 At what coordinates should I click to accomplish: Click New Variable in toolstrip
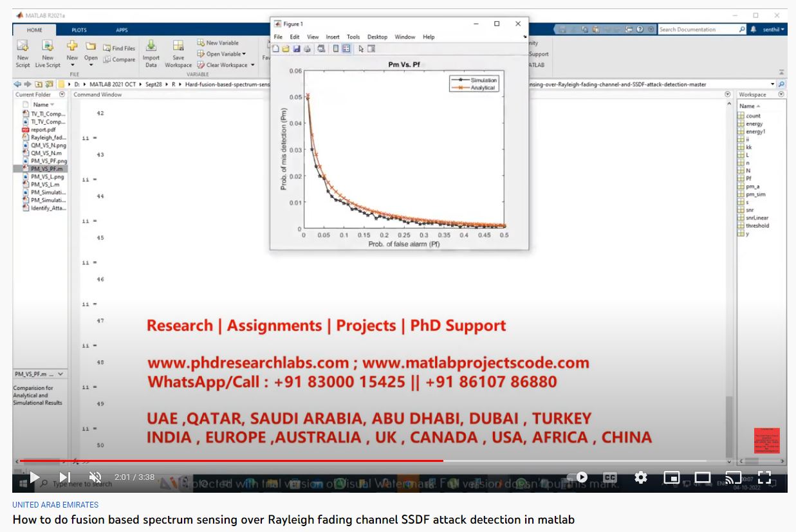pyautogui.click(x=218, y=43)
